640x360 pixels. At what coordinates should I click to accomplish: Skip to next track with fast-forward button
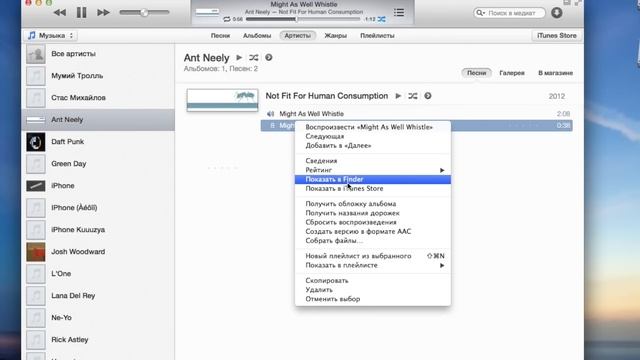pos(103,13)
